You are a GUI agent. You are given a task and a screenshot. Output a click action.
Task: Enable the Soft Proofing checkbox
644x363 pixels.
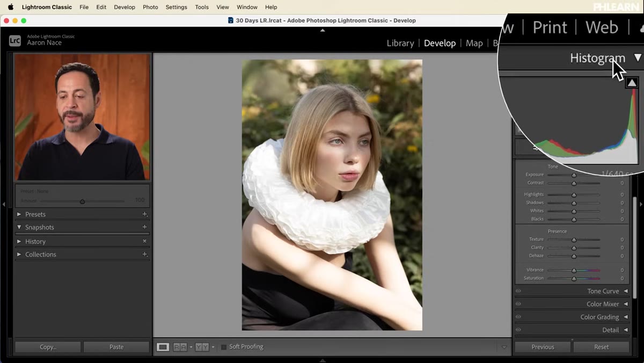click(x=224, y=347)
